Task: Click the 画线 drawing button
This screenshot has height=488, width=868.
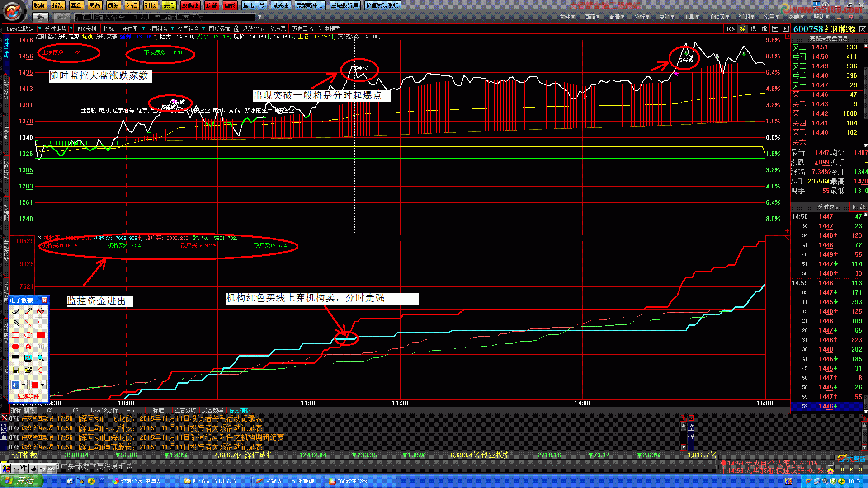Action: [x=230, y=5]
